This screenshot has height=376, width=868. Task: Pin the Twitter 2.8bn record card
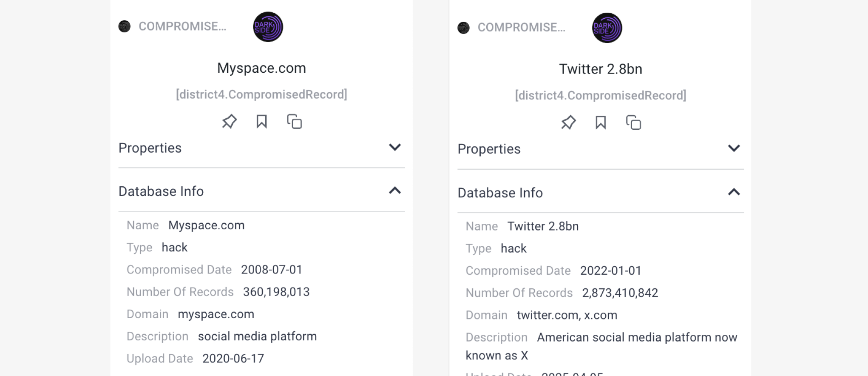[568, 122]
